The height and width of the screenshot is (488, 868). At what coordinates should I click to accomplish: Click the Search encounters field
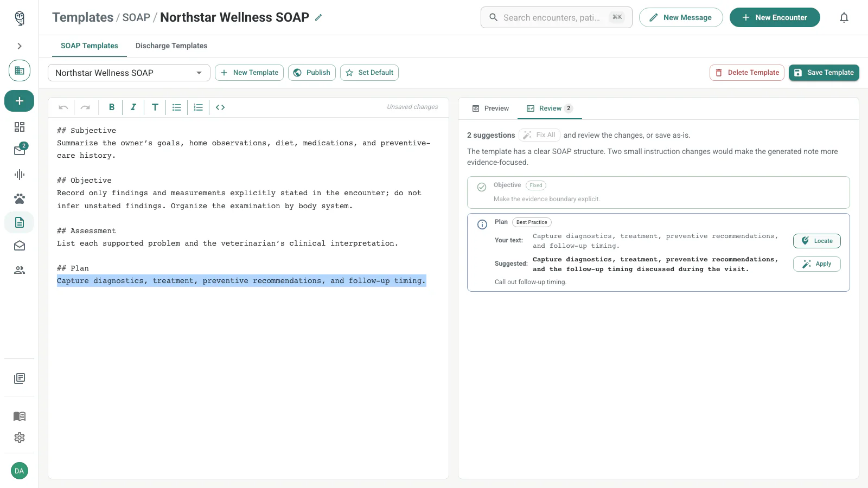click(557, 17)
